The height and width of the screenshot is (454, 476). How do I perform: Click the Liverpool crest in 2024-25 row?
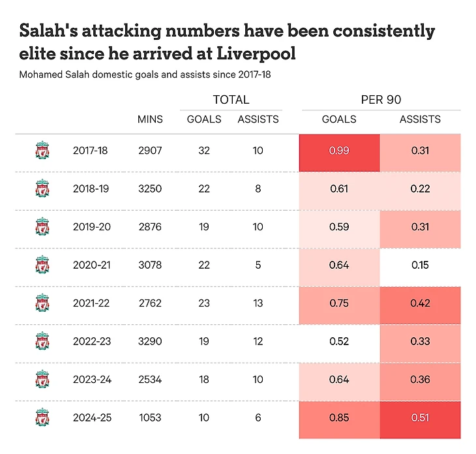(42, 417)
